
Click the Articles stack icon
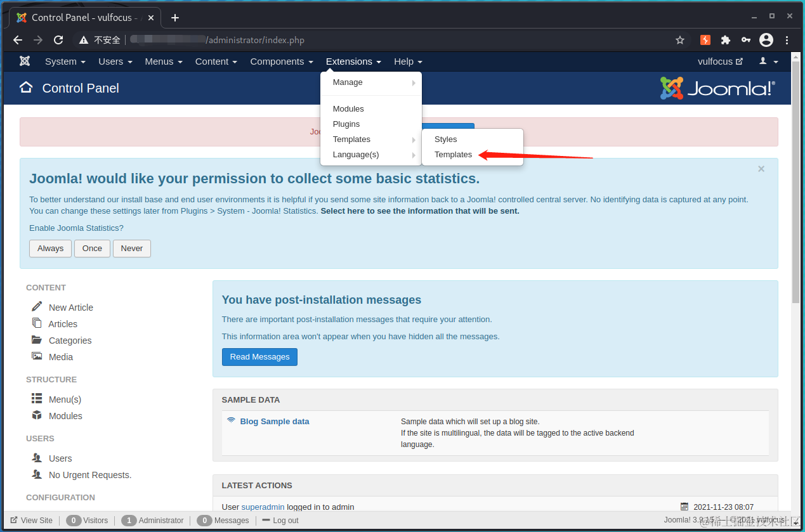37,323
